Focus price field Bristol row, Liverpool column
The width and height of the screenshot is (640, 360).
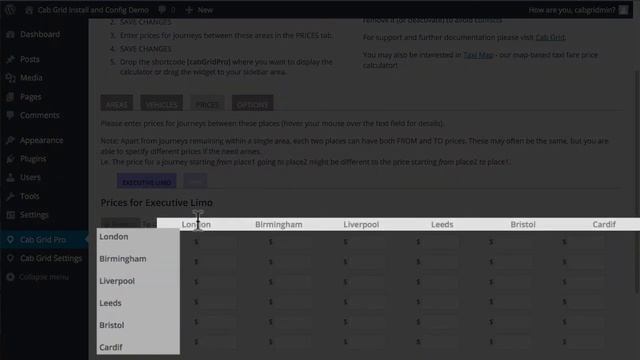click(367, 322)
